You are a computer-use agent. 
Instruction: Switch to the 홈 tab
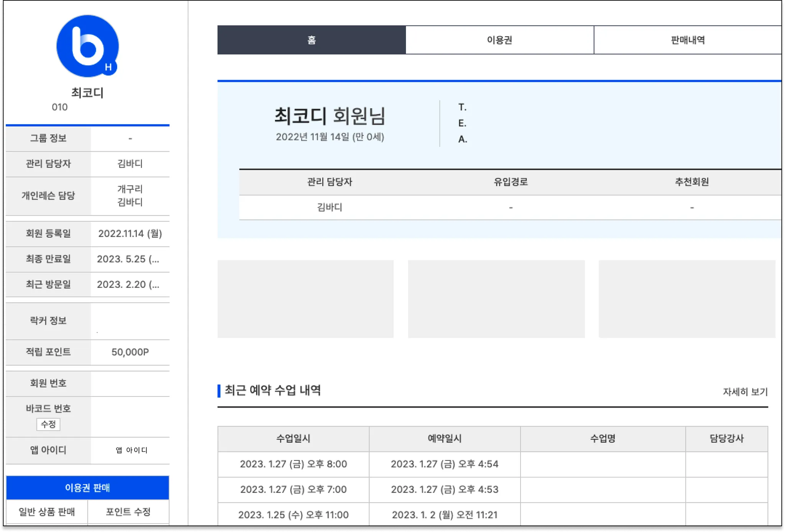pos(311,40)
